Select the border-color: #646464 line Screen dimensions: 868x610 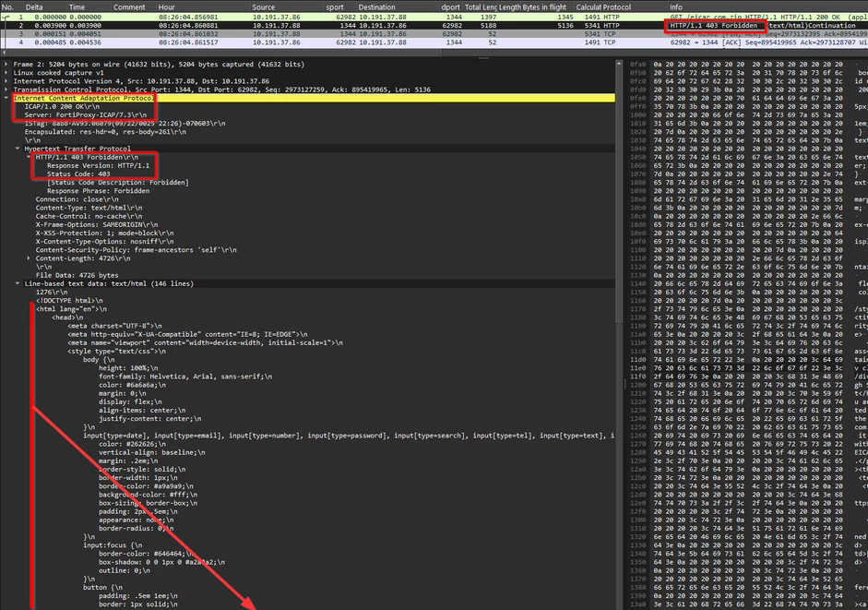pos(146,554)
